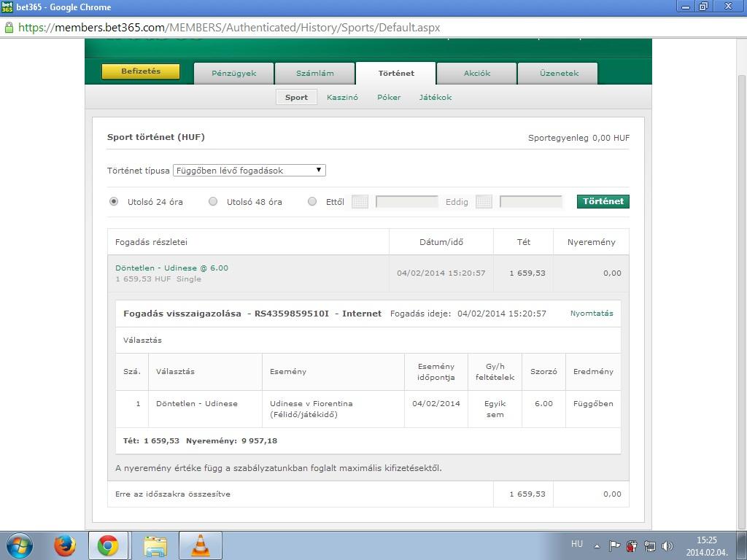Click the red security shield tray icon
Screen dimensions: 747x560
pyautogui.click(x=632, y=545)
